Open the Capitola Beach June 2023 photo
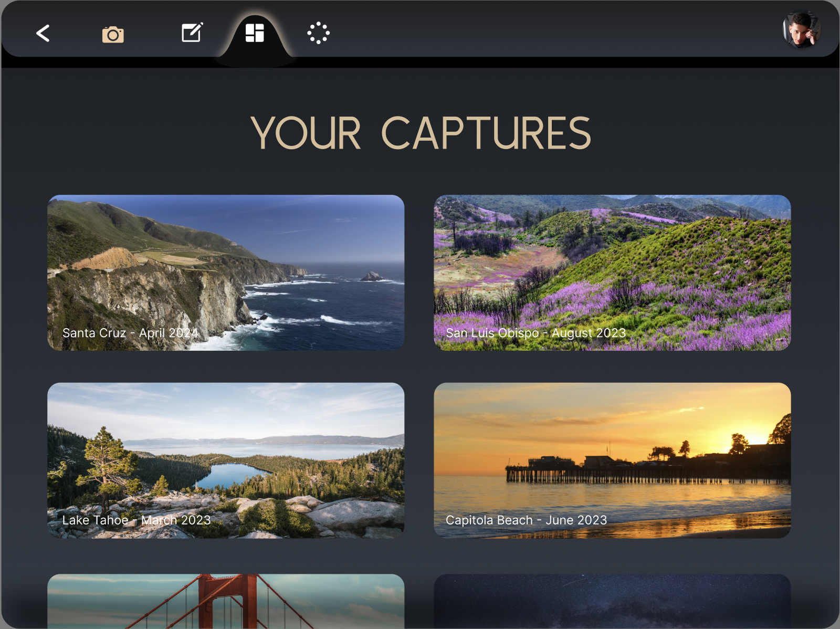The image size is (840, 629). click(612, 460)
